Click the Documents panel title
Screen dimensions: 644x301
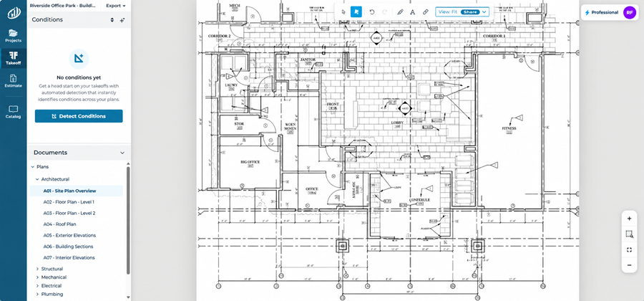pyautogui.click(x=50, y=153)
